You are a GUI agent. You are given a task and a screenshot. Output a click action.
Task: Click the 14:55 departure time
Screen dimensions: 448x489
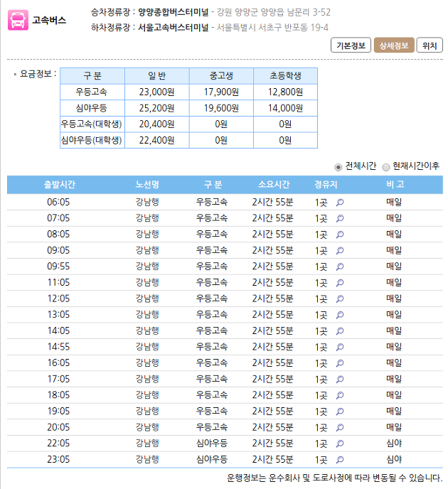pos(58,347)
